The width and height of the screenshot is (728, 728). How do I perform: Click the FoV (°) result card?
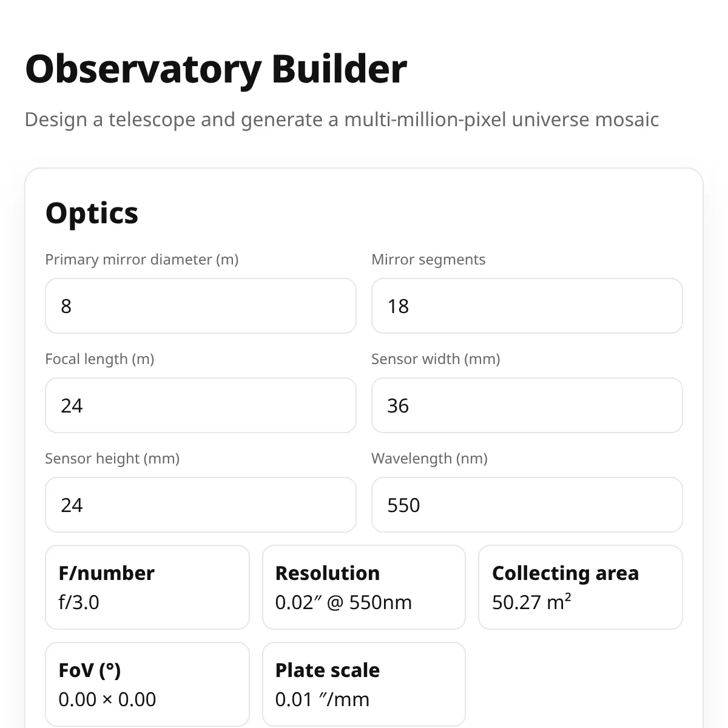point(147,684)
